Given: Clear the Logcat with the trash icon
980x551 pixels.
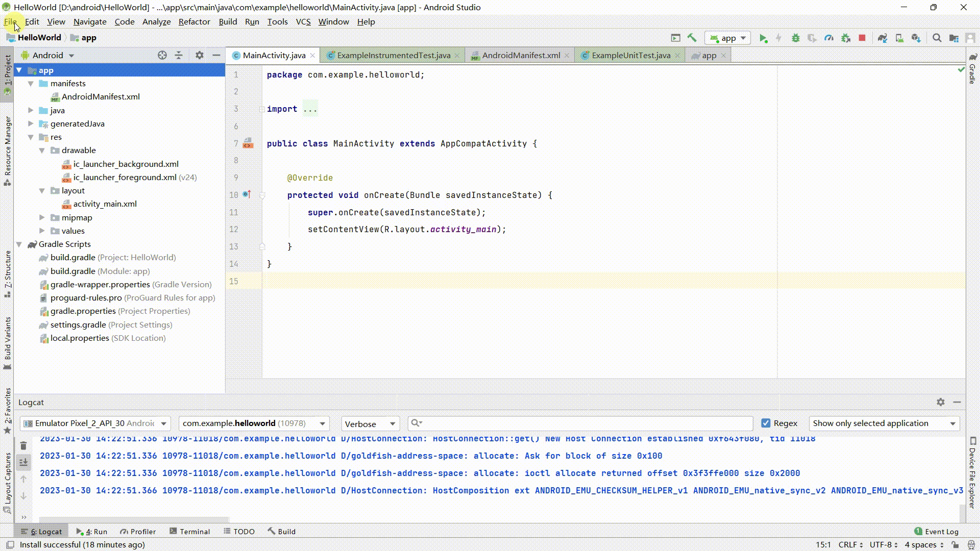Looking at the screenshot, I should click(x=23, y=445).
